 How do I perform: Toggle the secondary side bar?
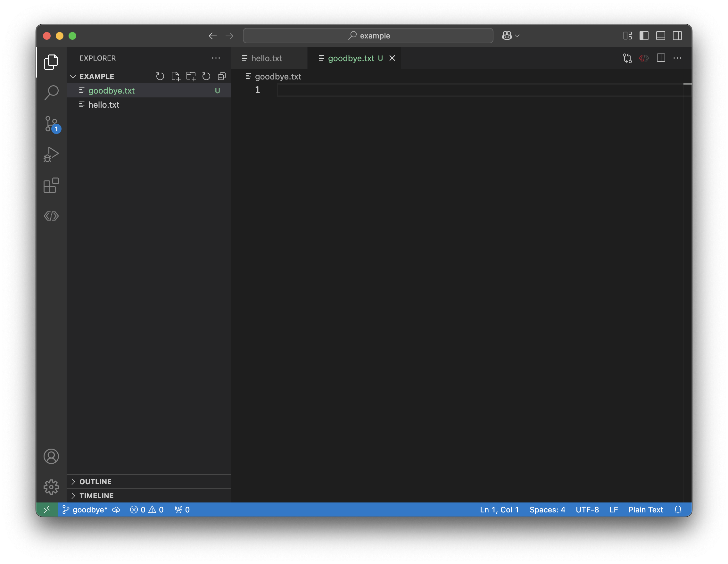[x=677, y=36]
